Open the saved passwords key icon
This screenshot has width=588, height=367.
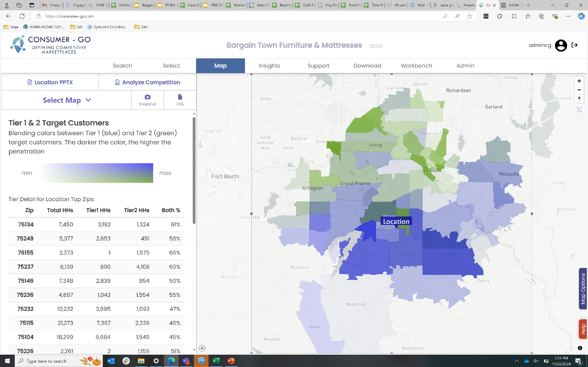(445, 16)
